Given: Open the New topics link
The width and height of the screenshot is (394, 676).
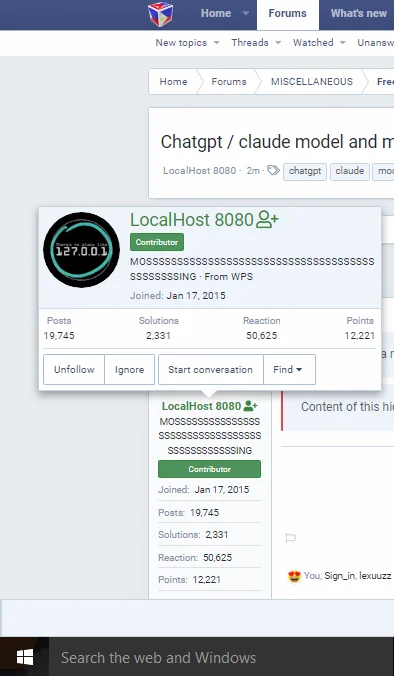Looking at the screenshot, I should 181,43.
